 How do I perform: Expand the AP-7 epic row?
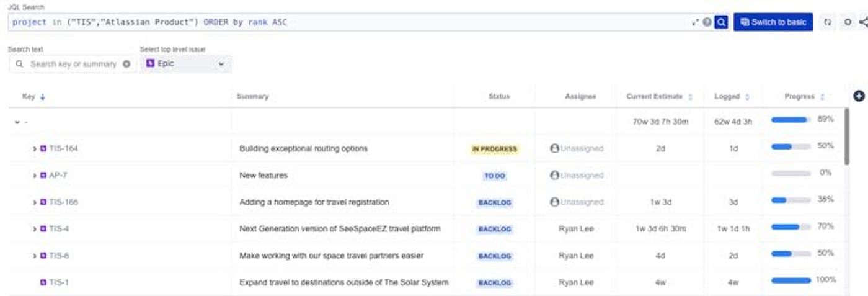click(x=35, y=176)
